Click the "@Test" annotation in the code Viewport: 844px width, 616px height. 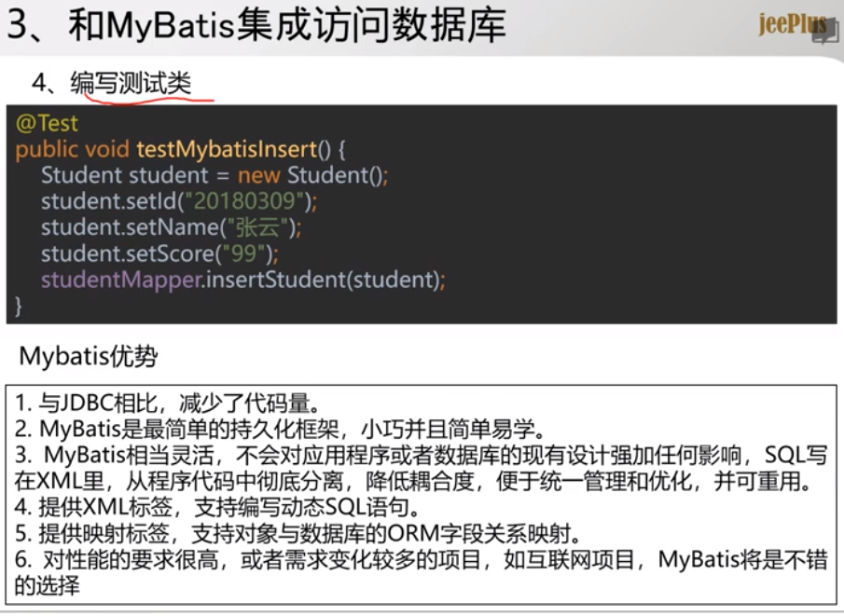click(x=47, y=124)
